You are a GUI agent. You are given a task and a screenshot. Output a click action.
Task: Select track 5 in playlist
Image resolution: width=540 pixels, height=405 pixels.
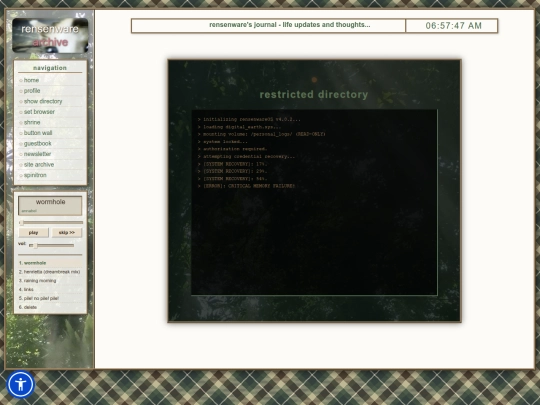coord(50,298)
